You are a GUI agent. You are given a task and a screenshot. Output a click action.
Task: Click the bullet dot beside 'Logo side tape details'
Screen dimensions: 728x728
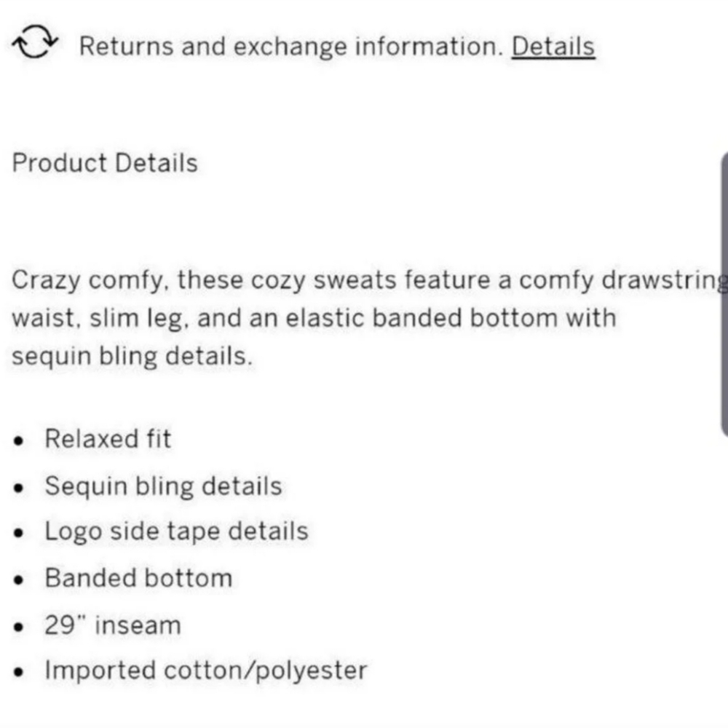[19, 534]
